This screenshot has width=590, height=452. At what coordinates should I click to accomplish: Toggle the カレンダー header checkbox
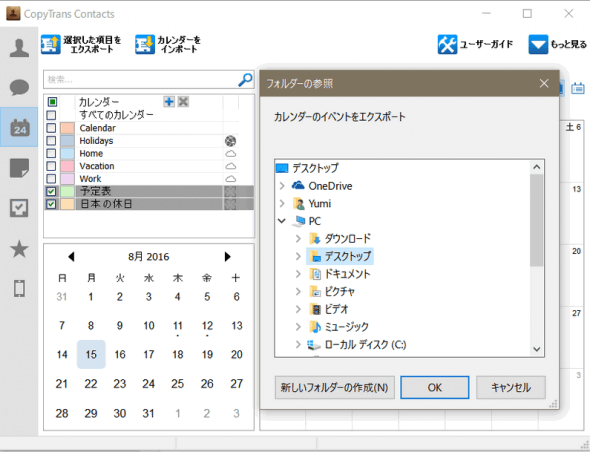[x=52, y=102]
